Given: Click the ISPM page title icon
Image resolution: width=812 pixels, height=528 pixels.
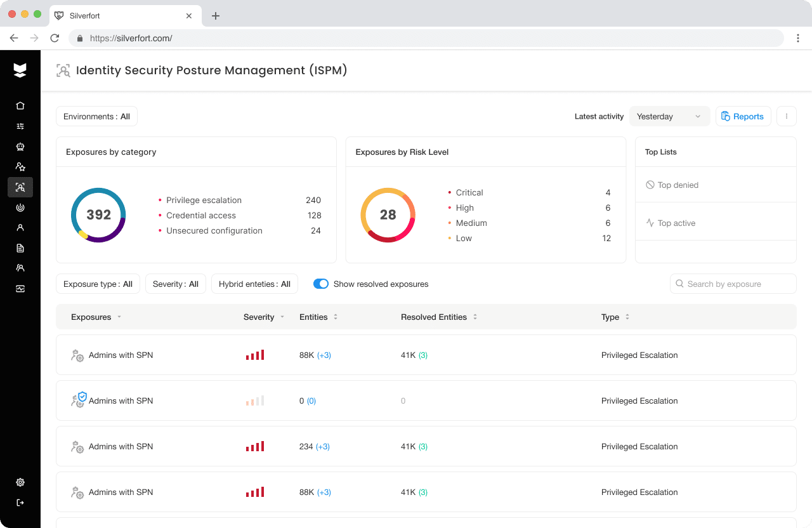Looking at the screenshot, I should click(x=63, y=70).
